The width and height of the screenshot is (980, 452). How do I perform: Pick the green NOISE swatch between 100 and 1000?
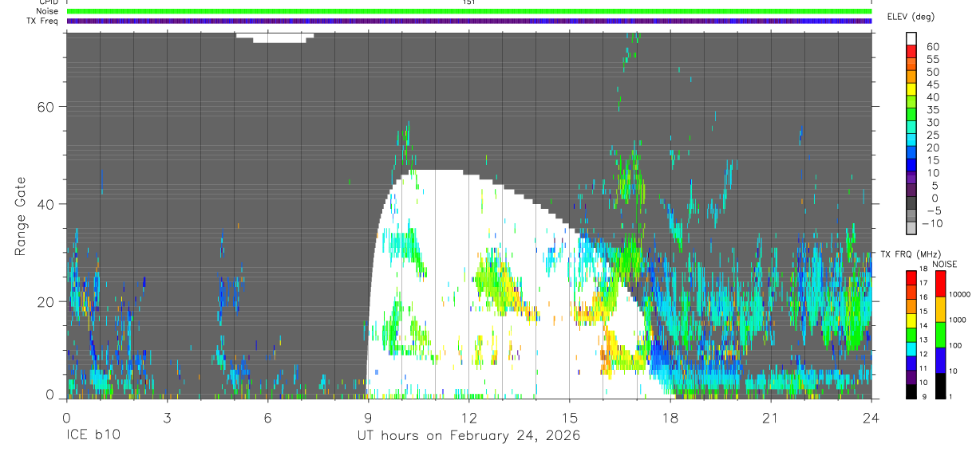coord(940,335)
